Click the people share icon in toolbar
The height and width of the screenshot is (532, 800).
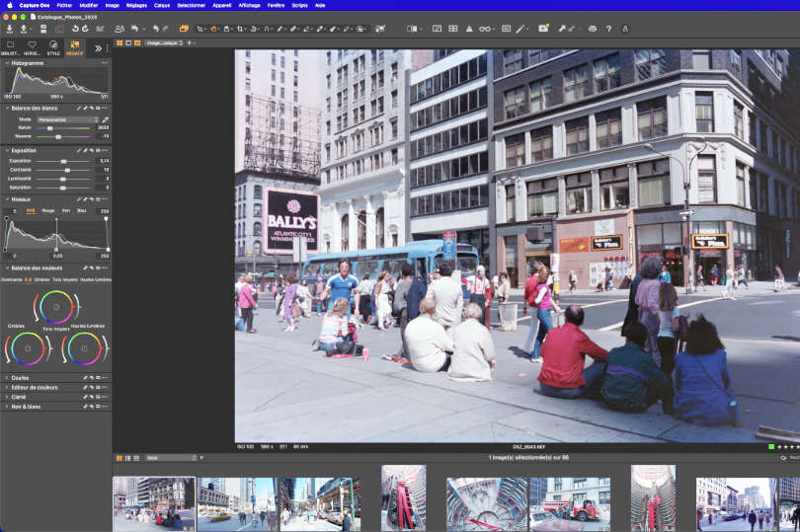pos(120,29)
